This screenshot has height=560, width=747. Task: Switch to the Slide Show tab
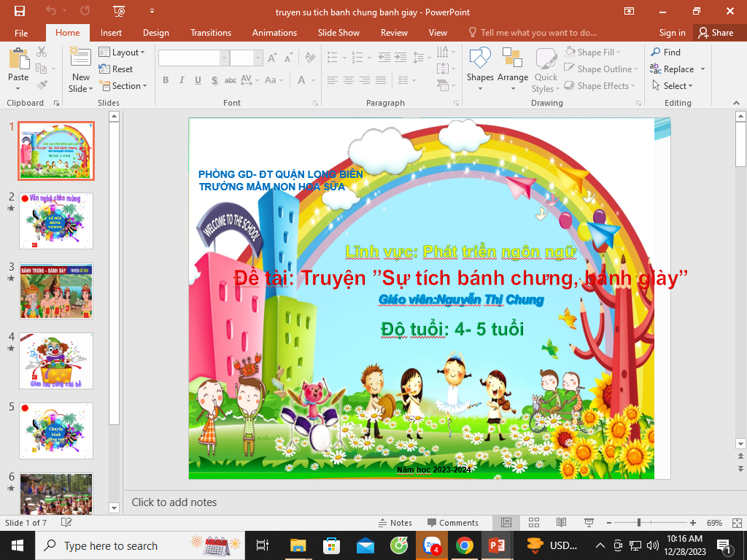tap(338, 33)
